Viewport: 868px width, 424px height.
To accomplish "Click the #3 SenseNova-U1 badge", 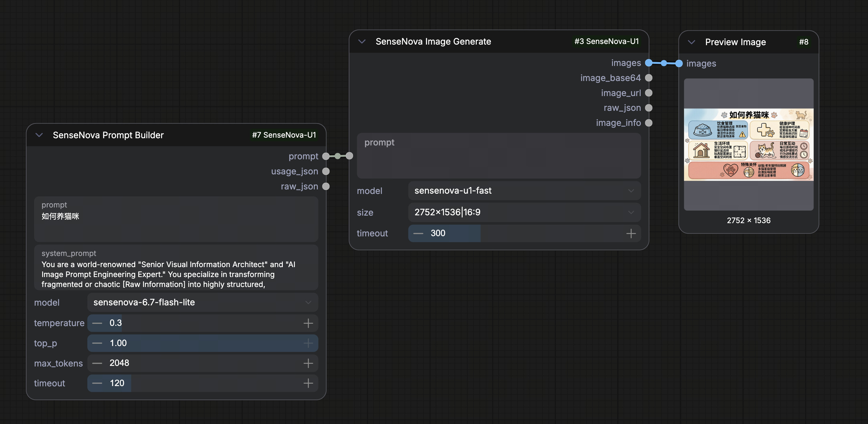I will click(x=607, y=42).
